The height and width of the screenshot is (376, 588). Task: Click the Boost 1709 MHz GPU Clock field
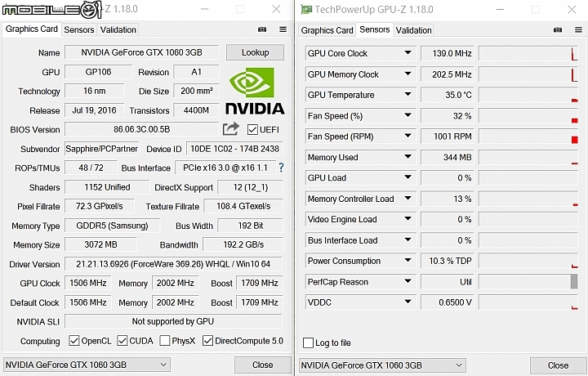point(260,283)
